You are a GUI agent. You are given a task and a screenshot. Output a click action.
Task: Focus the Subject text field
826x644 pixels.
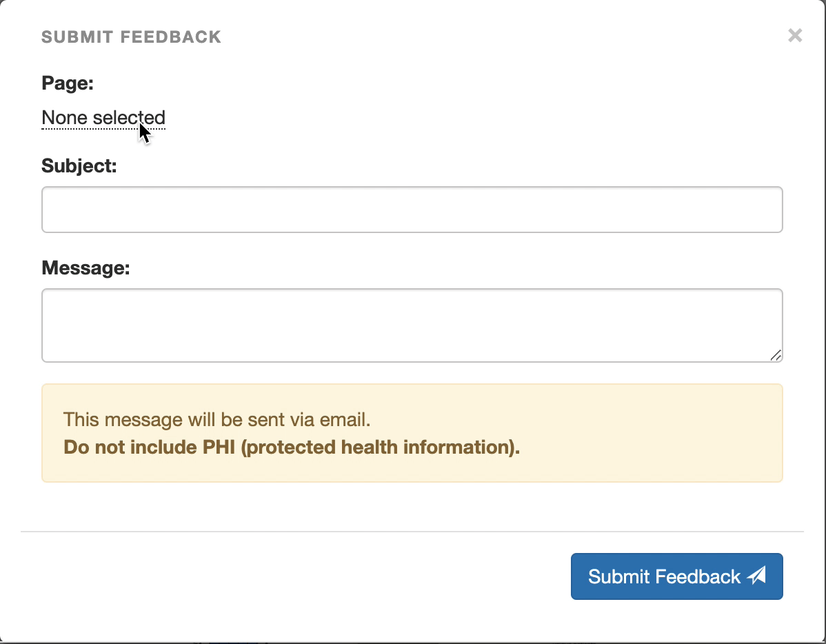point(412,210)
